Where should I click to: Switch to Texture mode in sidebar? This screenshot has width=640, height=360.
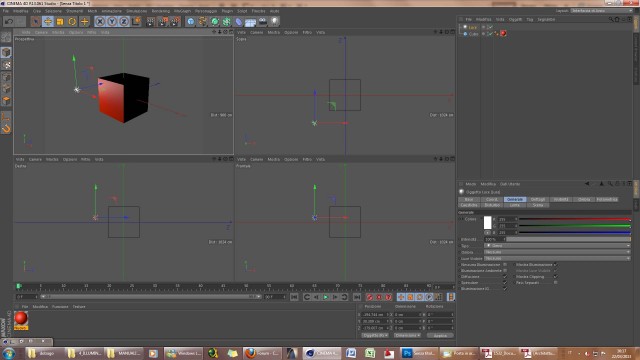(x=6, y=65)
